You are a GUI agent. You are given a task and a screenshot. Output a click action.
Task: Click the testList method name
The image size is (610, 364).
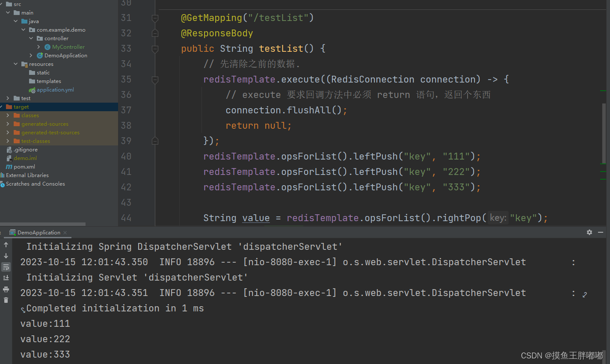281,49
